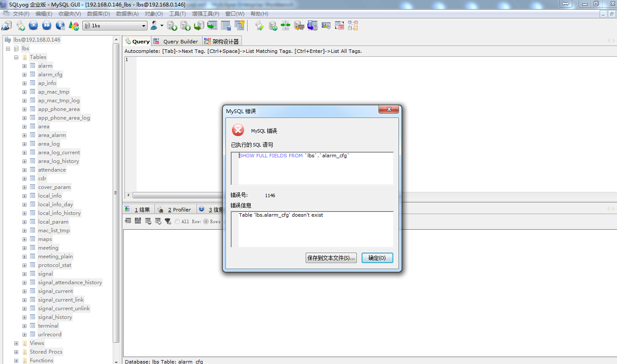The width and height of the screenshot is (617, 364).
Task: Open the user manager icon
Action: click(x=154, y=26)
